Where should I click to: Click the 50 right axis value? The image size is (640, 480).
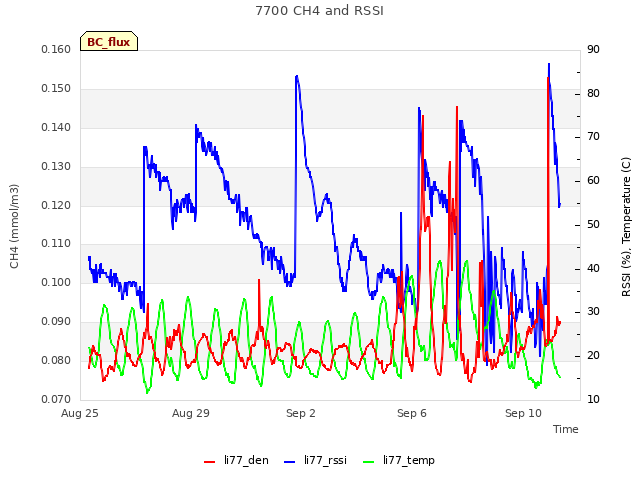[x=593, y=224]
